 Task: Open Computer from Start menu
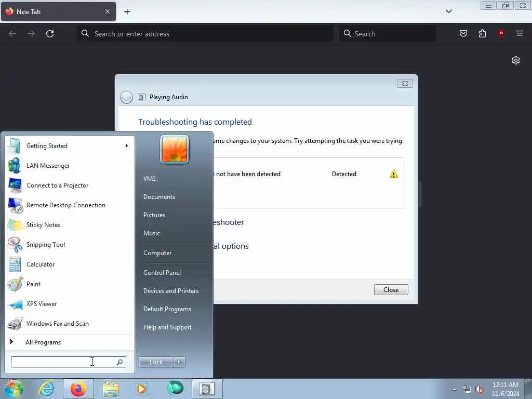click(157, 253)
